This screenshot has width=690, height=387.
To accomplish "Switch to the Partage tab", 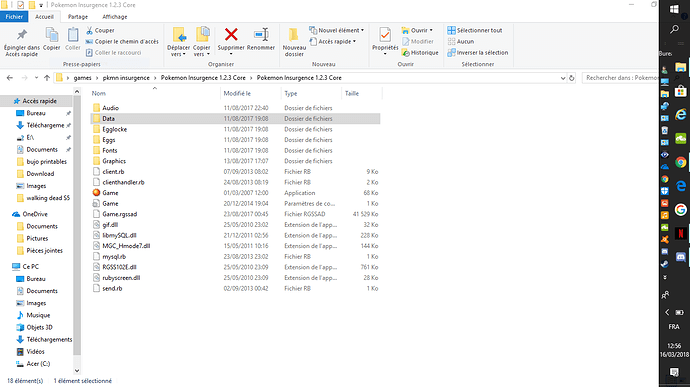I will point(78,17).
